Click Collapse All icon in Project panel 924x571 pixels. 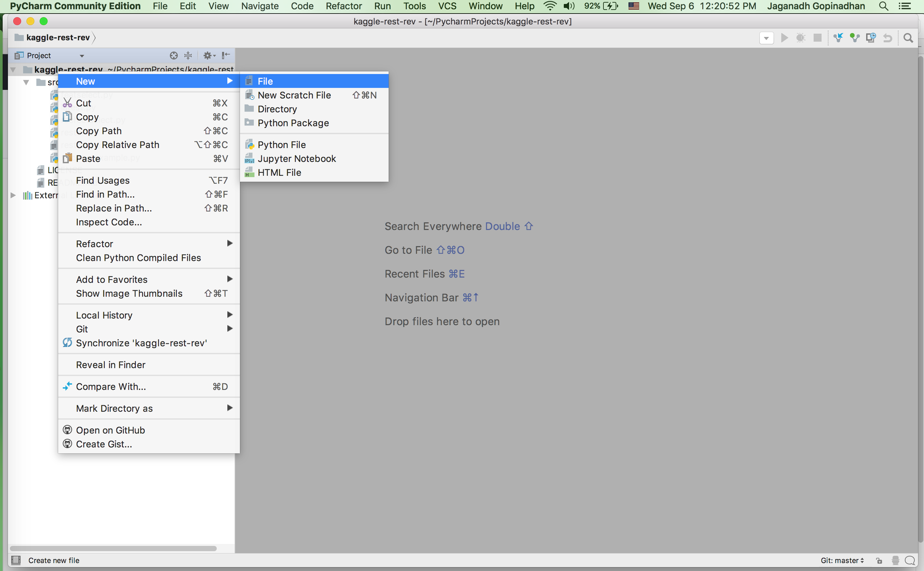[x=188, y=56]
